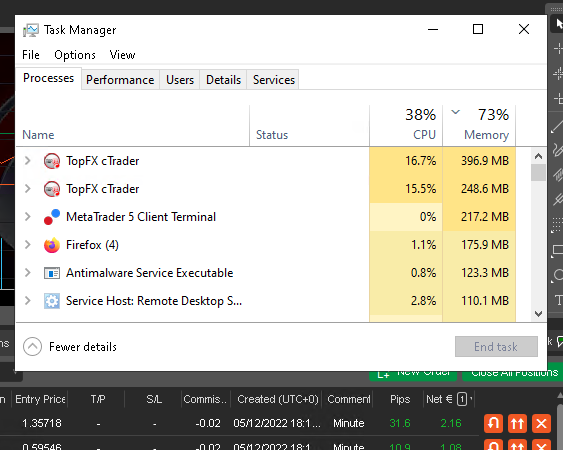The height and width of the screenshot is (450, 563).
Task: Select the cursor pointer tool in cTrader toolbar
Action: pyautogui.click(x=558, y=24)
